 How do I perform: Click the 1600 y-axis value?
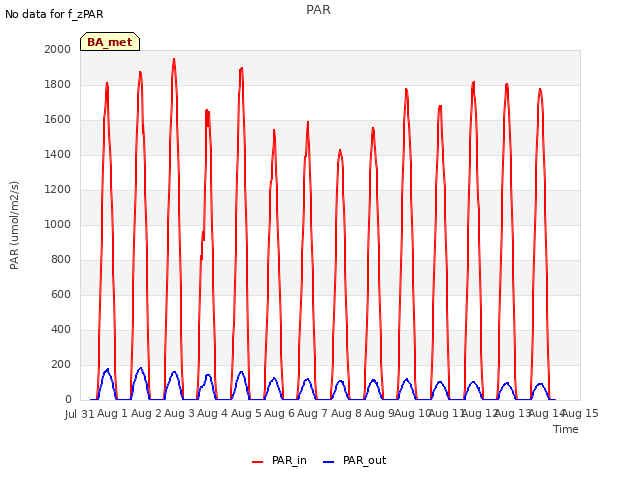58,120
